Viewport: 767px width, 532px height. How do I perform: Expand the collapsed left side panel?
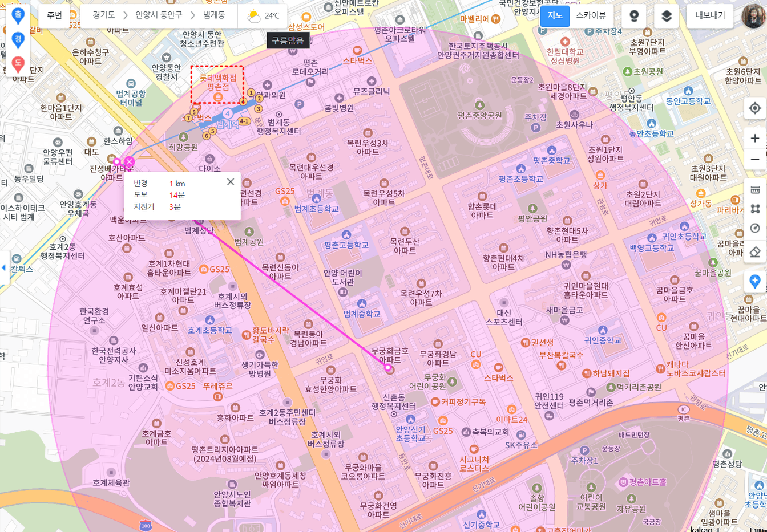(5, 267)
